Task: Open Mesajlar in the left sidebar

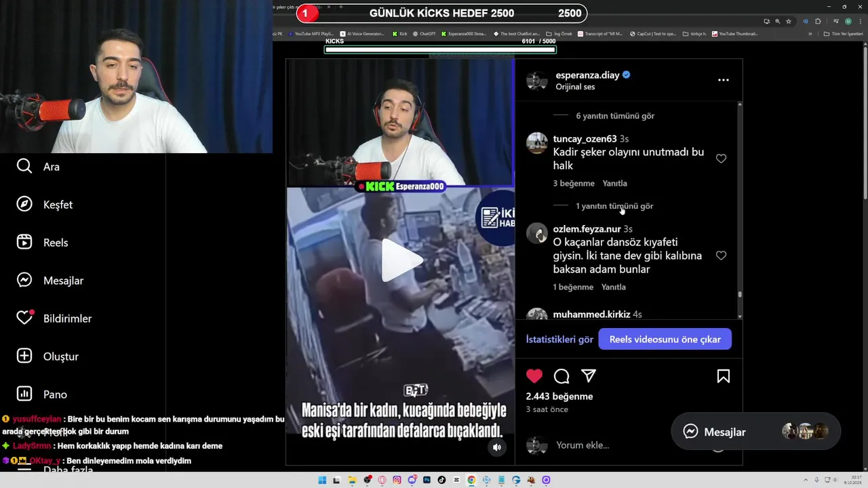Action: tap(50, 281)
